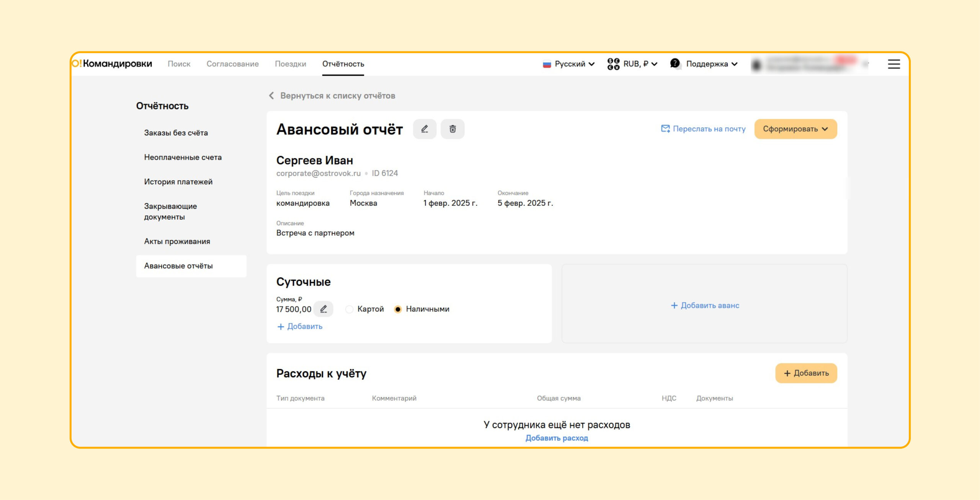Open the hamburger menu icon

click(893, 64)
